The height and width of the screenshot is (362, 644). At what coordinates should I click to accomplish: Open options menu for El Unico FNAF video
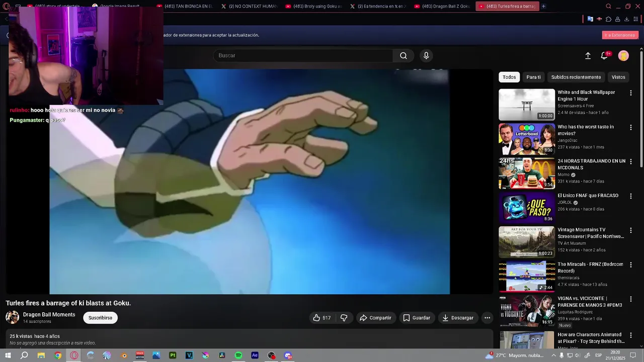(630, 196)
